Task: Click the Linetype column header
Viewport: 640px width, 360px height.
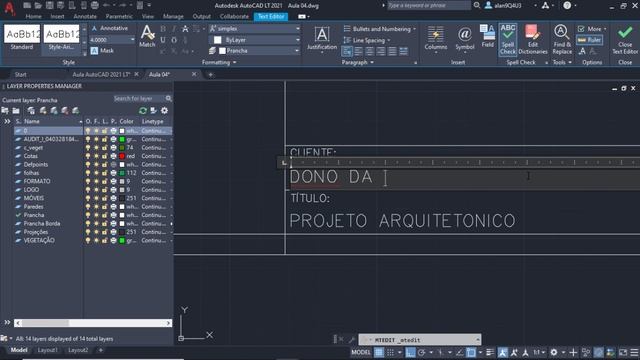Action: [x=153, y=121]
